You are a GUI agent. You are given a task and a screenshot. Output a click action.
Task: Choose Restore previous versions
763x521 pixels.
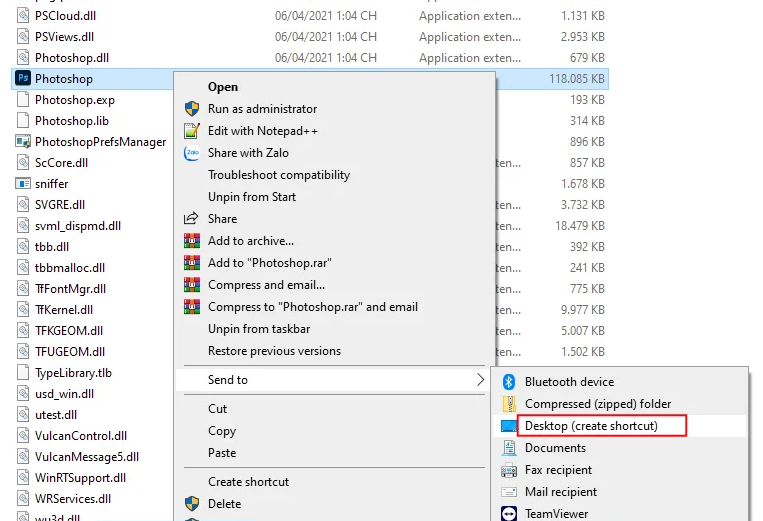tap(274, 351)
